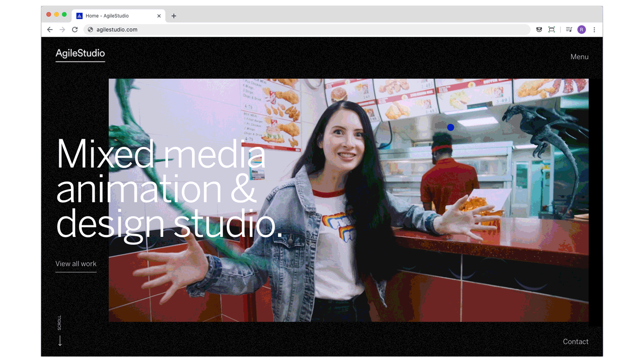644x362 pixels.
Task: Follow the View all work link
Action: tap(76, 264)
